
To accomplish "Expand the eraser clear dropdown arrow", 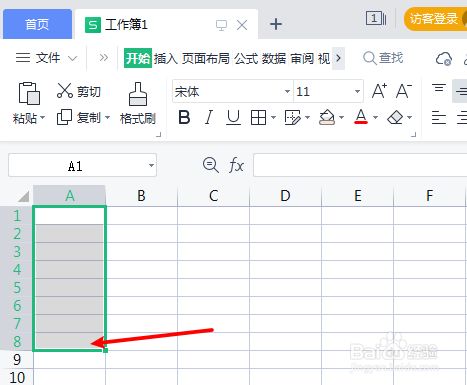I will pos(410,117).
